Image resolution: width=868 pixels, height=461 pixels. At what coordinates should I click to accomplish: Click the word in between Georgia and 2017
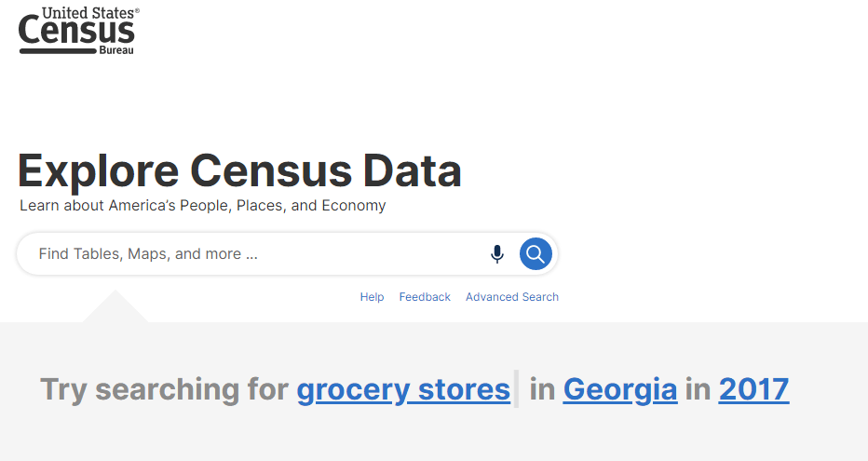tap(698, 389)
